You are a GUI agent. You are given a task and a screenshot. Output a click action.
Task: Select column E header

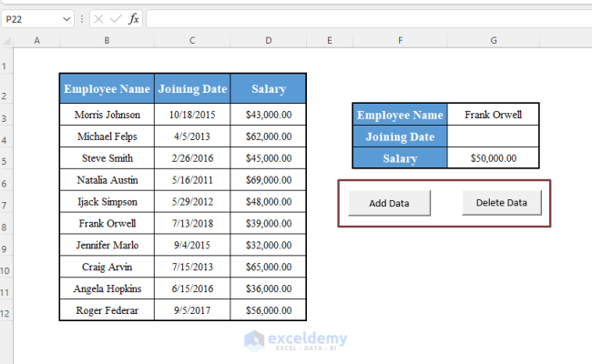pos(330,40)
